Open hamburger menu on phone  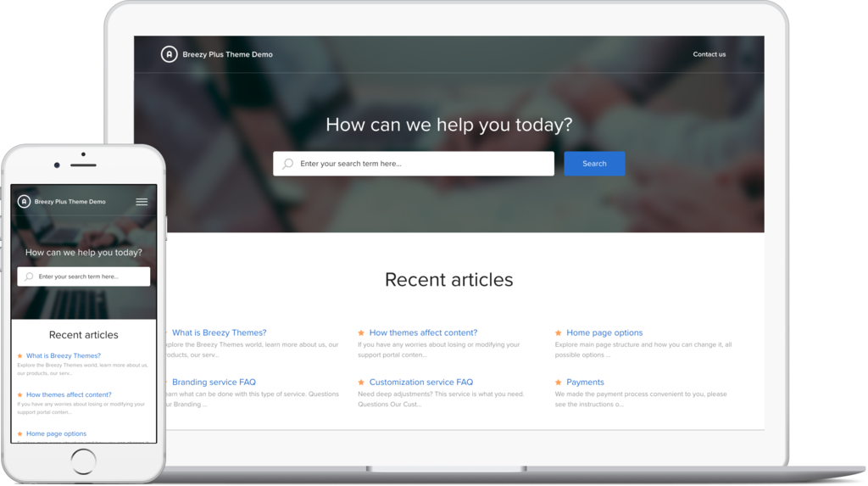coord(142,202)
